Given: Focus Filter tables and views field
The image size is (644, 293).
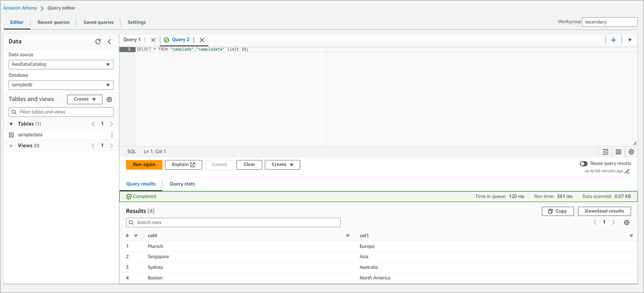Looking at the screenshot, I should pos(61,112).
